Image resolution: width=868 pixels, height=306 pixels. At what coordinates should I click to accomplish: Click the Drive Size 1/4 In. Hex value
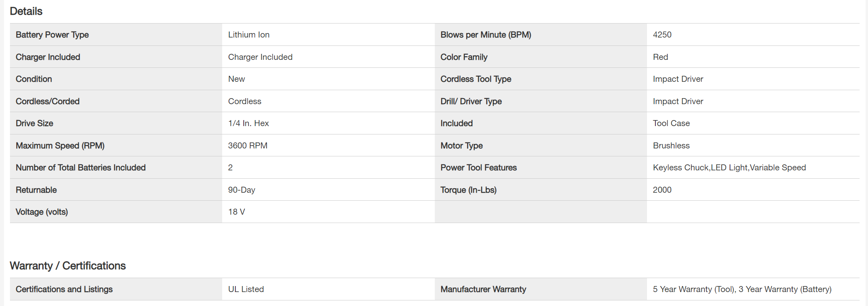(249, 123)
